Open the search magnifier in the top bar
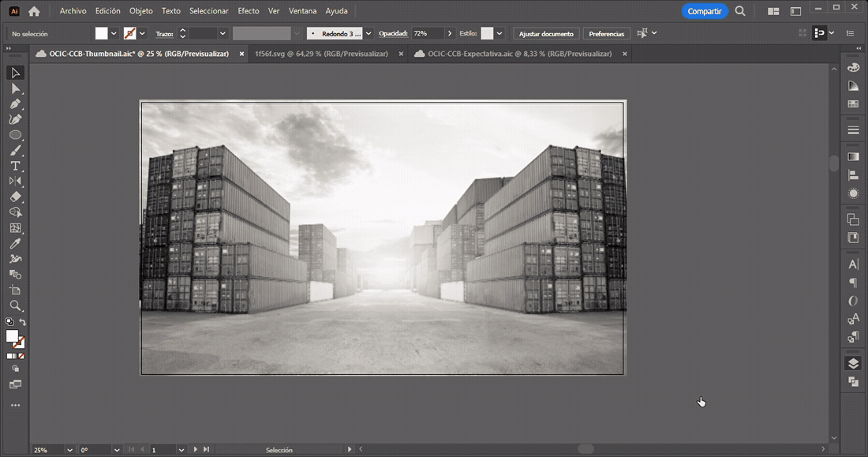Viewport: 868px width, 457px height. [739, 11]
